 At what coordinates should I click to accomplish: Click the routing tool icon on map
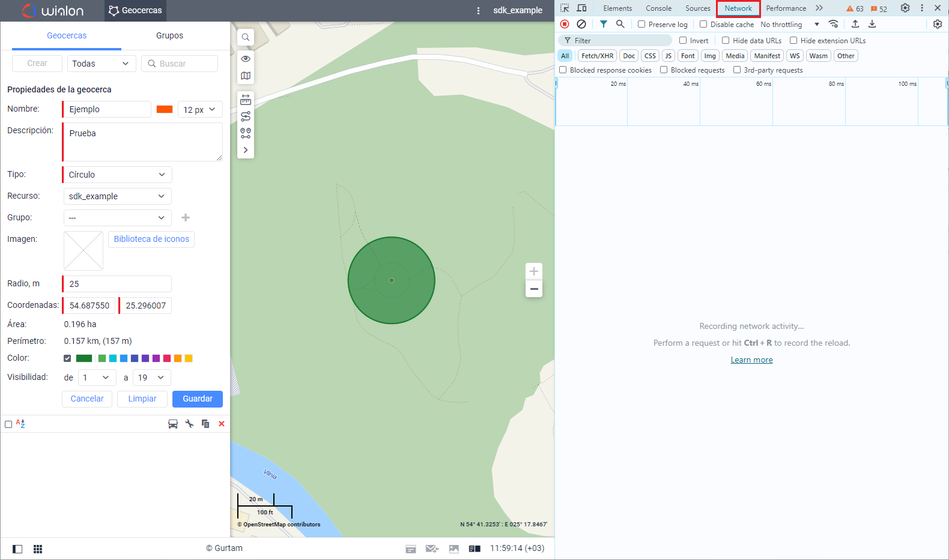click(x=246, y=116)
